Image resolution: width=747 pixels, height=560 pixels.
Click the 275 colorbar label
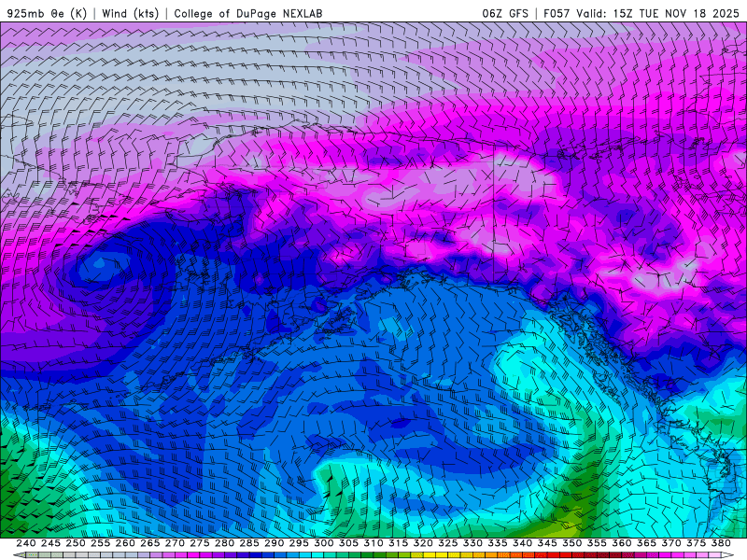click(199, 543)
